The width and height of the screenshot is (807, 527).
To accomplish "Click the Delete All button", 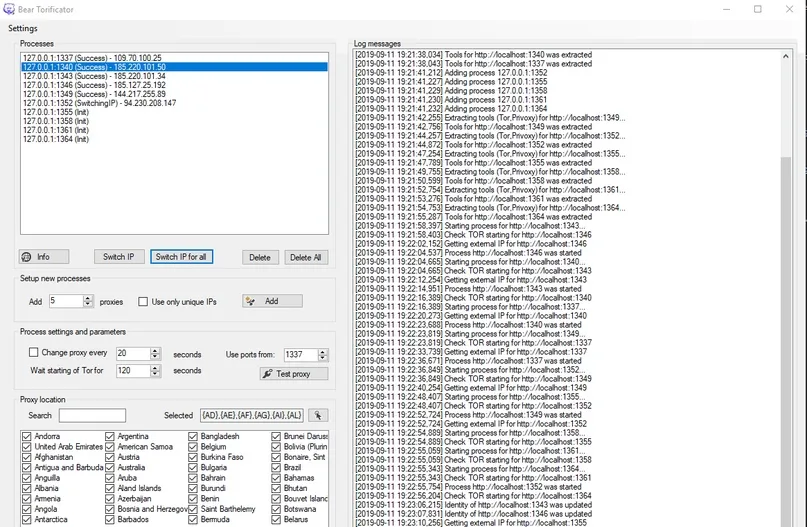I will pos(305,257).
